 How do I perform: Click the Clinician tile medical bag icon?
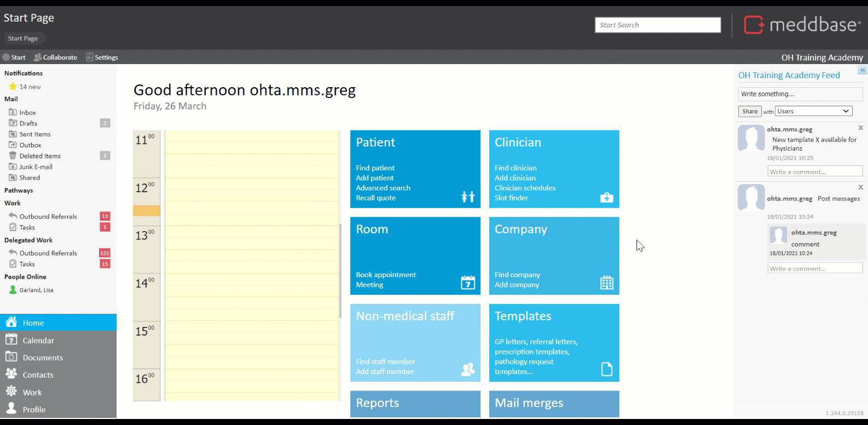tap(606, 197)
